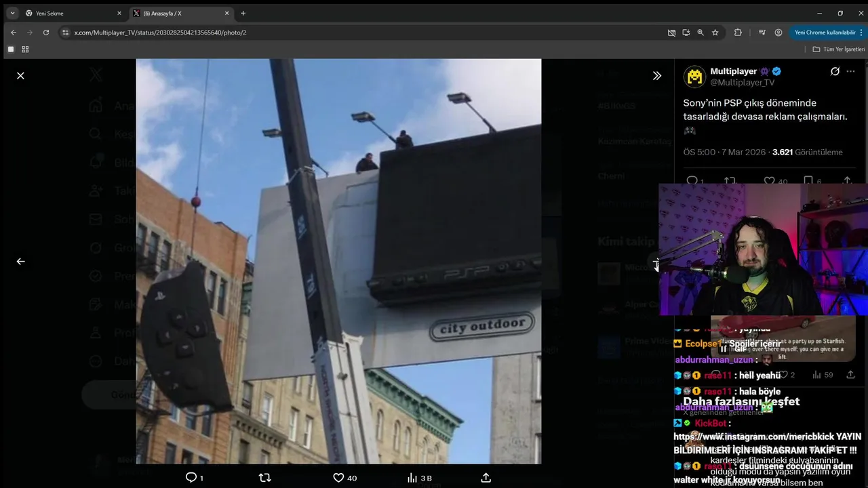Open Chrome three-dot menu
The height and width of the screenshot is (488, 868).
[861, 32]
